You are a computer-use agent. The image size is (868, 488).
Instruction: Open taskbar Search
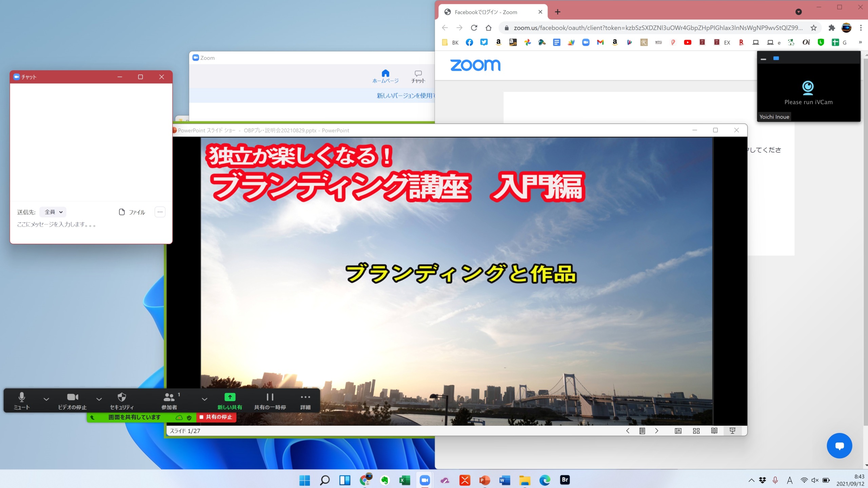[x=324, y=480]
